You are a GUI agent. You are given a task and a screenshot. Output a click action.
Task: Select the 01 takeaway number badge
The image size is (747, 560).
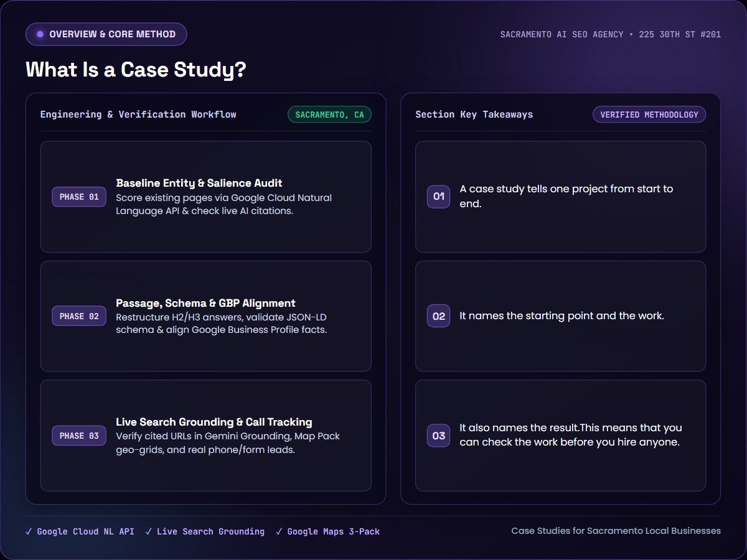438,197
